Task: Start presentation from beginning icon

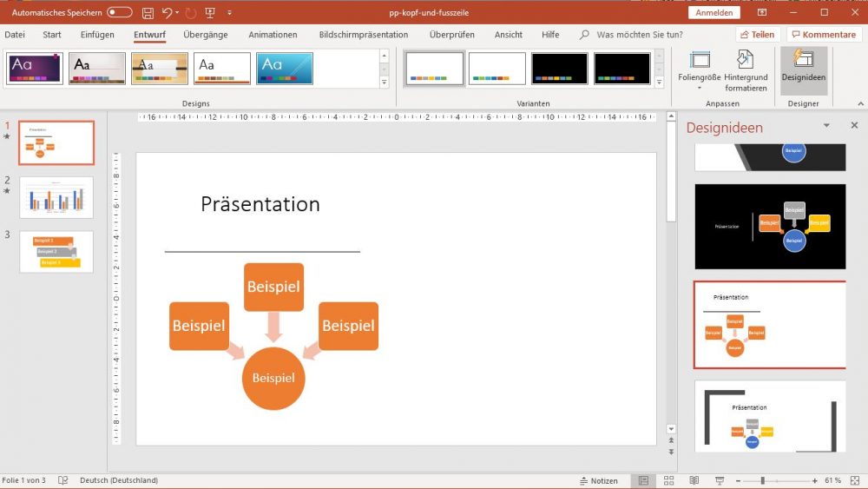Action: [x=210, y=13]
